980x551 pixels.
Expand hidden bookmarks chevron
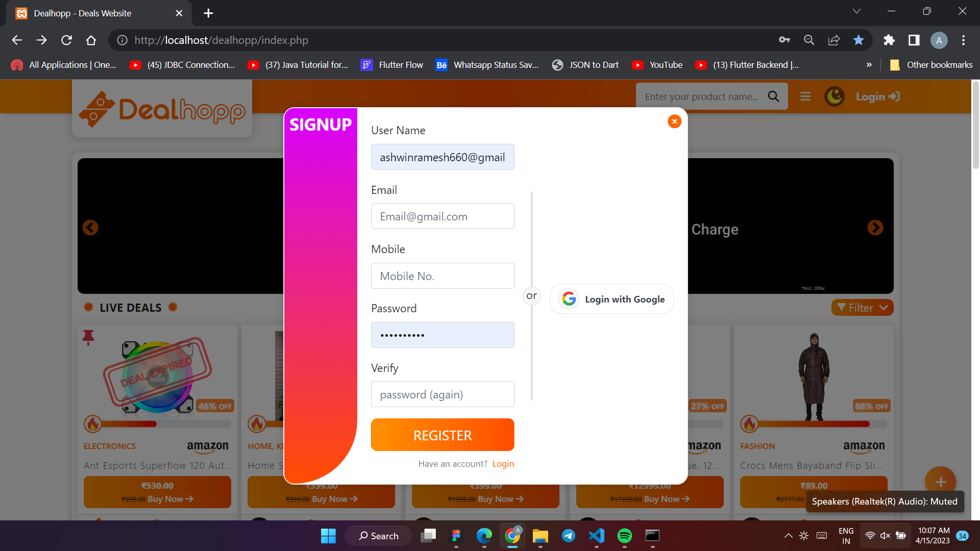(869, 65)
